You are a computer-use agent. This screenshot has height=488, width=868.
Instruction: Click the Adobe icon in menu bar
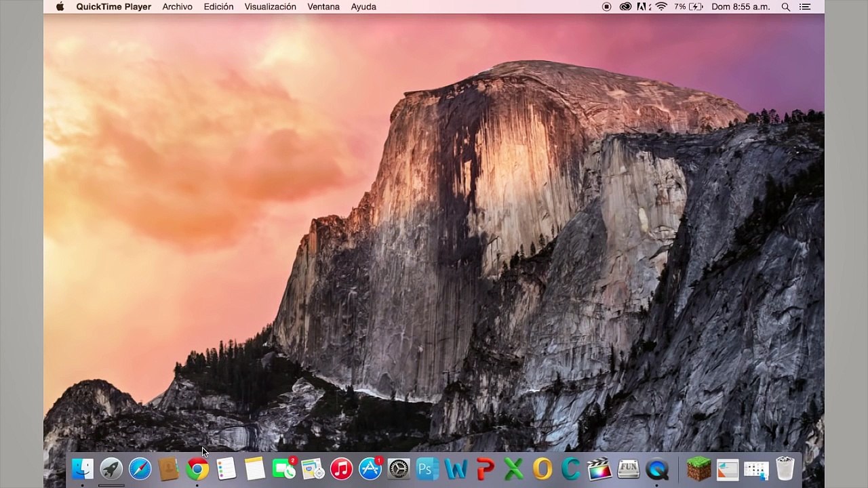click(x=644, y=7)
